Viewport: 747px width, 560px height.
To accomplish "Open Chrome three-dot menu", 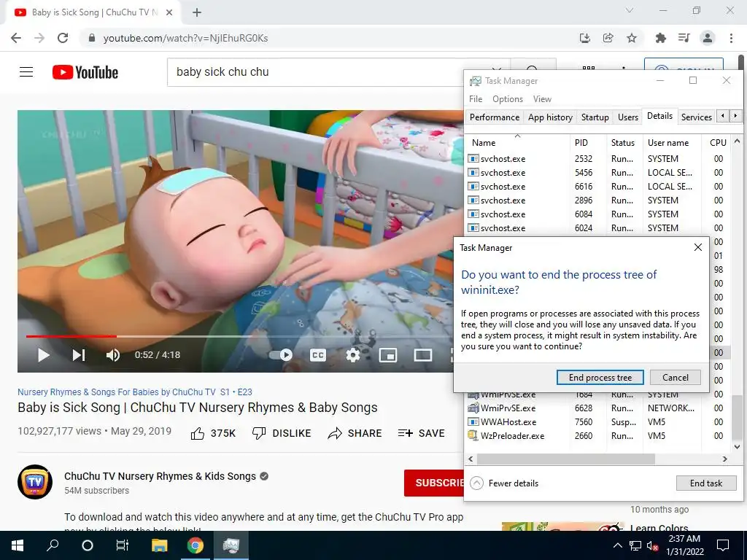I will 731,38.
